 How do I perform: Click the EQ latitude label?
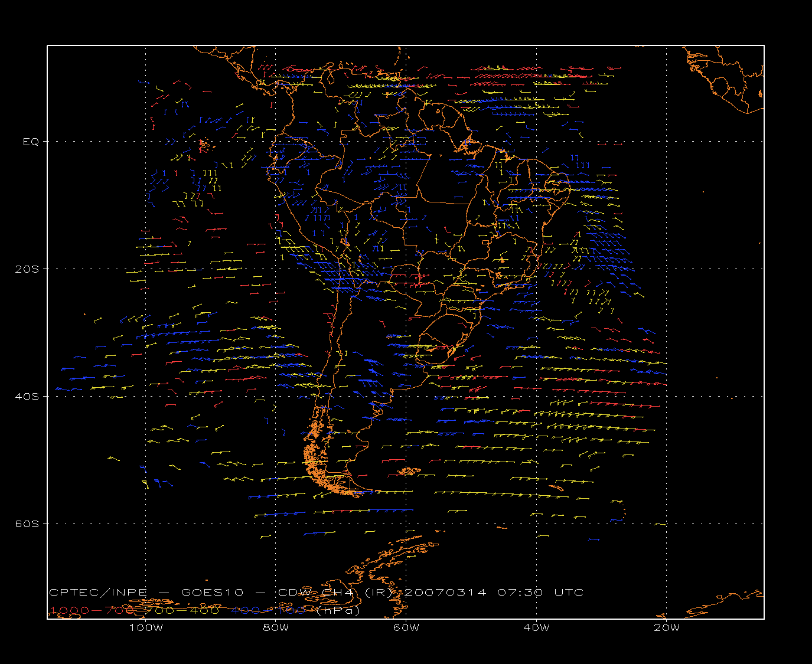[x=31, y=142]
